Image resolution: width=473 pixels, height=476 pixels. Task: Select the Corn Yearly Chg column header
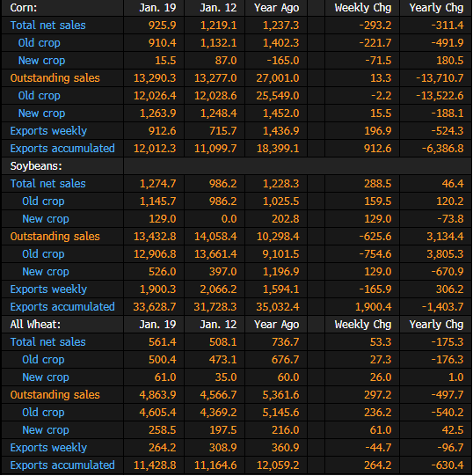coord(436,8)
